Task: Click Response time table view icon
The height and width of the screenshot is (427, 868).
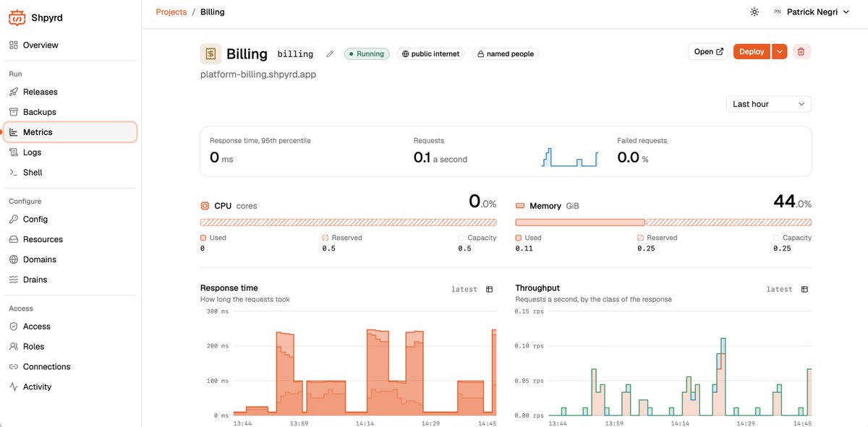Action: click(490, 290)
